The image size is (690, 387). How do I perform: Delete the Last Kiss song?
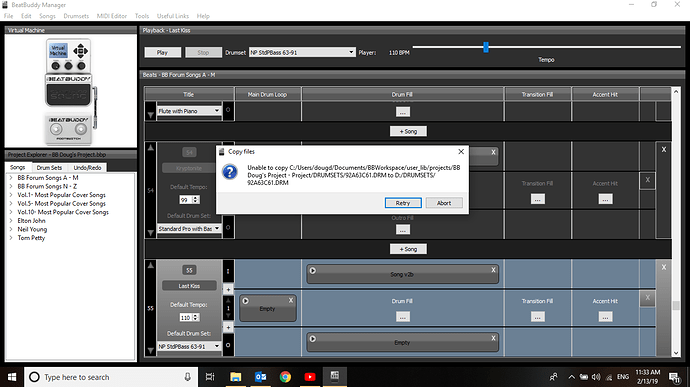[664, 267]
